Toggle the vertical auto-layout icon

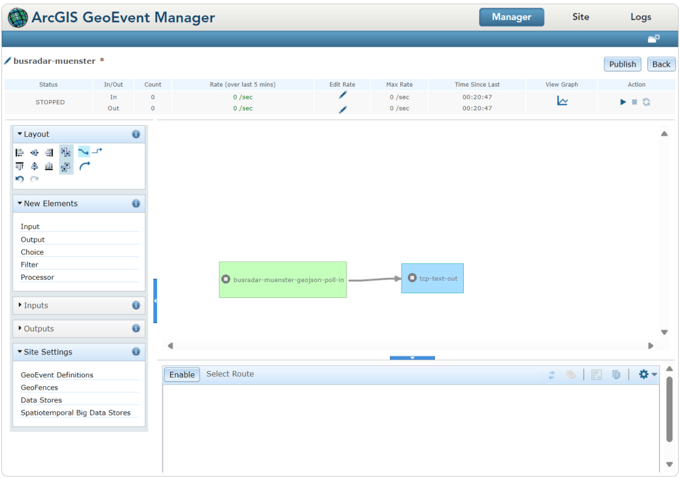click(66, 152)
